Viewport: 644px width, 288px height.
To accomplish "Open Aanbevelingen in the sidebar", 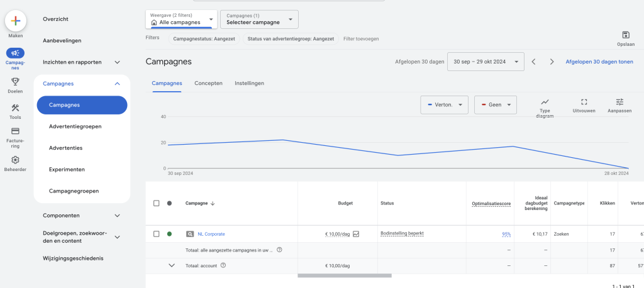I will (x=62, y=40).
